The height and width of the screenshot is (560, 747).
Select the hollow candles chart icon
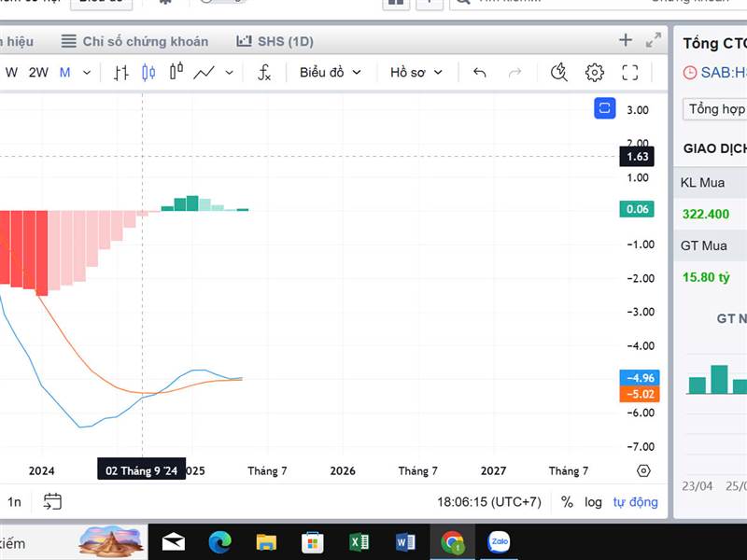pos(176,72)
